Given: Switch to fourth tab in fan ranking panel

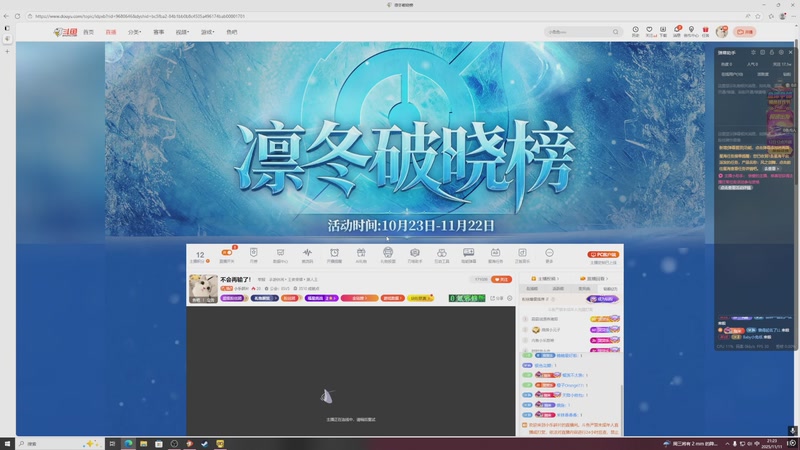Looking at the screenshot, I should [610, 289].
